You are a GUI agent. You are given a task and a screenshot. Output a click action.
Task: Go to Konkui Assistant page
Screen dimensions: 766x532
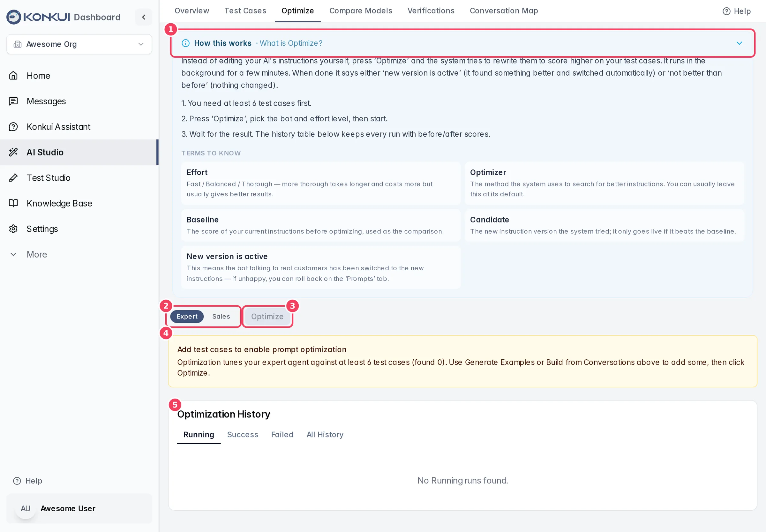79,127
